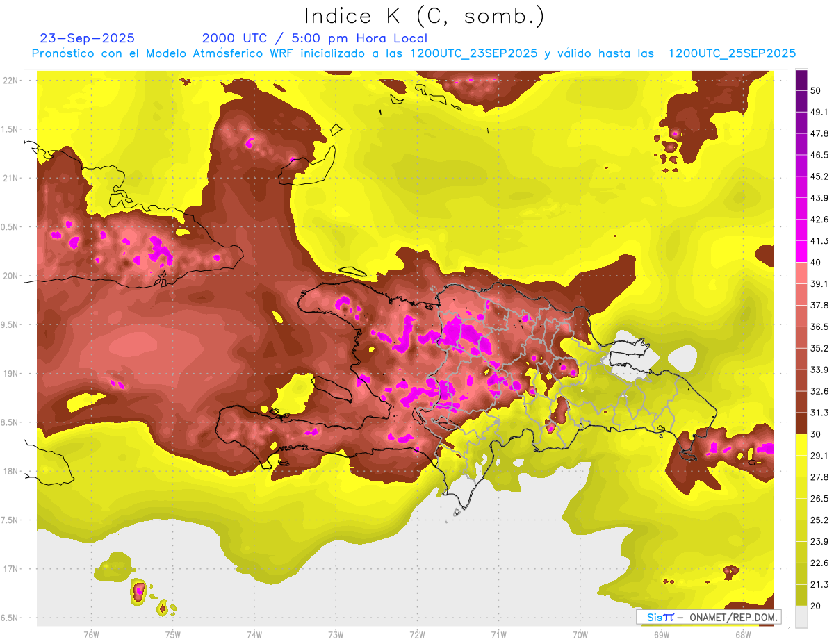The height and width of the screenshot is (644, 834).
Task: Select the bright yellow colorbar segment between 29.1 and 30
Action: tap(801, 445)
